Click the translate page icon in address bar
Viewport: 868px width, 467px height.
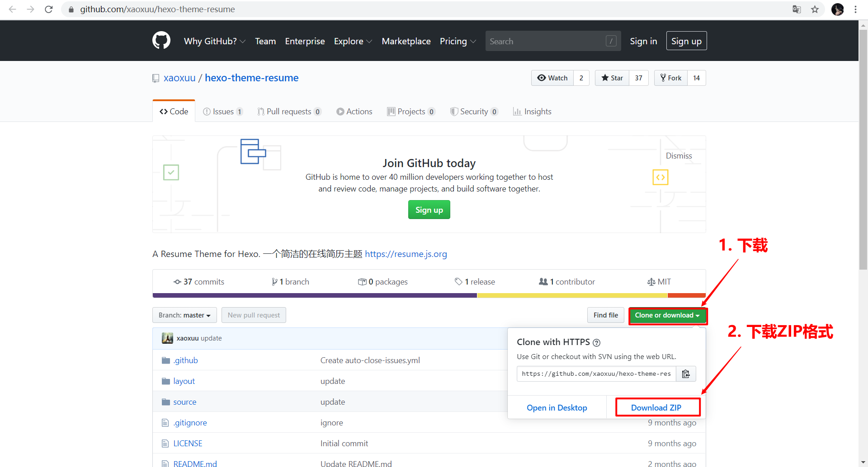(797, 9)
